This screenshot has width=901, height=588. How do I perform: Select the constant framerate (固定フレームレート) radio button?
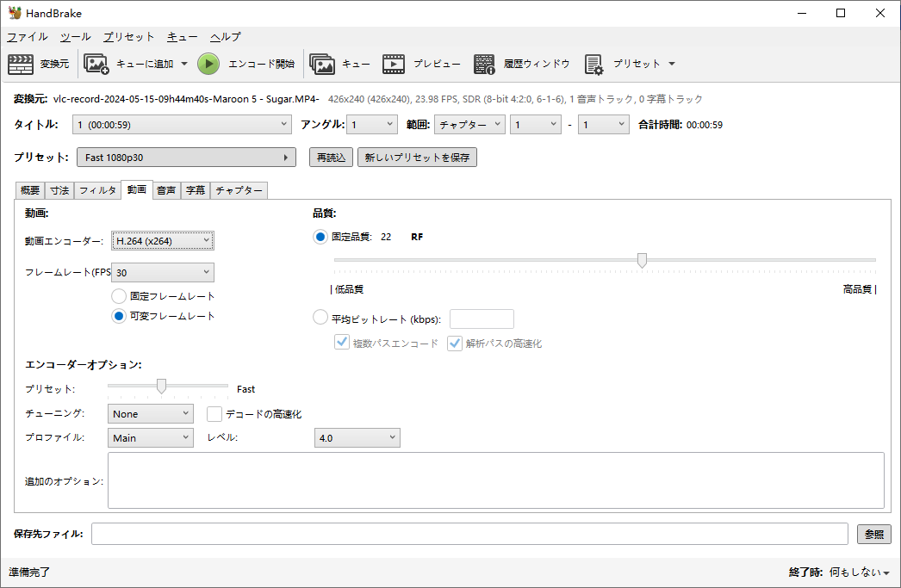[x=119, y=296]
